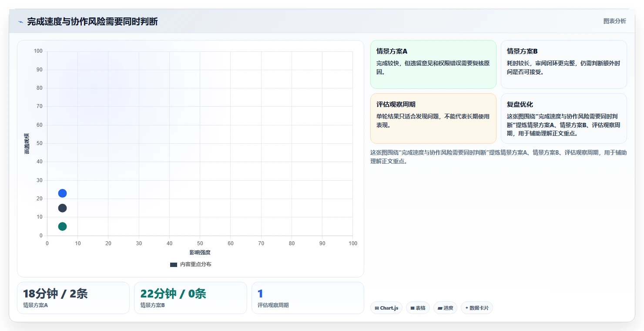
Task: Click the 表格 tag chip
Action: click(x=418, y=308)
